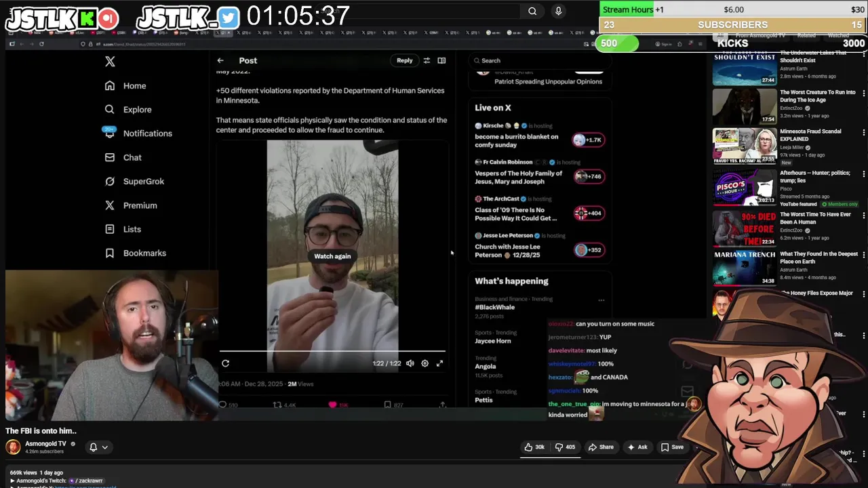Click the Ask button under video
This screenshot has width=868, height=488.
pyautogui.click(x=637, y=447)
